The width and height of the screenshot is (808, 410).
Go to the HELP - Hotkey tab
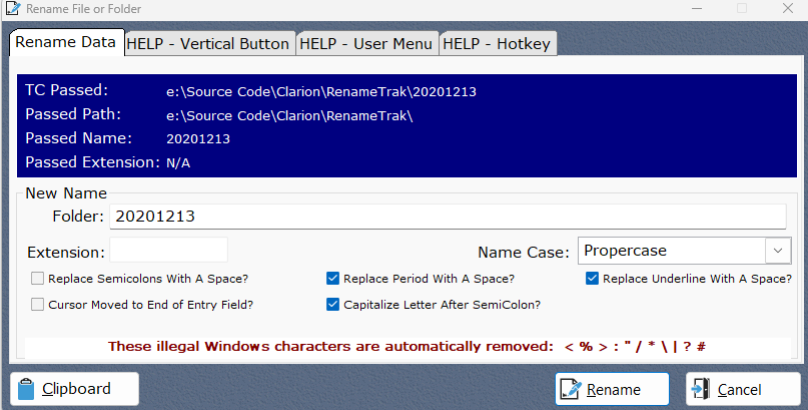[497, 44]
